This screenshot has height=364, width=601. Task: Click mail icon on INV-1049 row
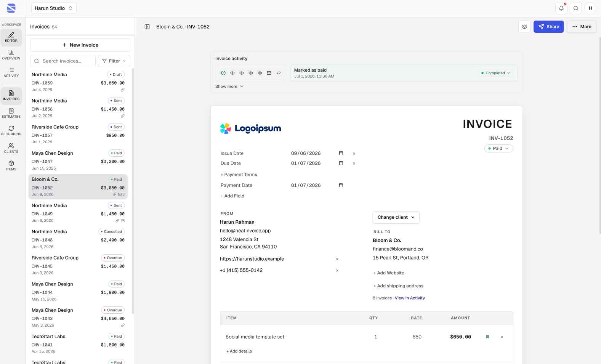click(x=123, y=221)
